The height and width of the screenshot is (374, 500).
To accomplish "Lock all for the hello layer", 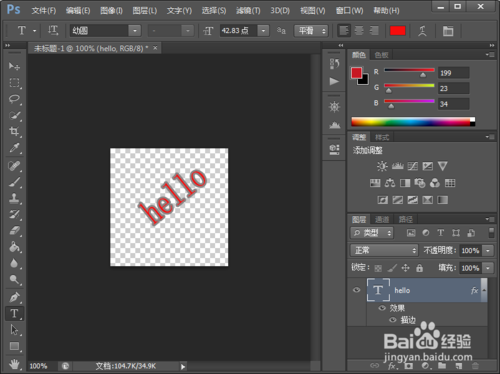I will 420,268.
